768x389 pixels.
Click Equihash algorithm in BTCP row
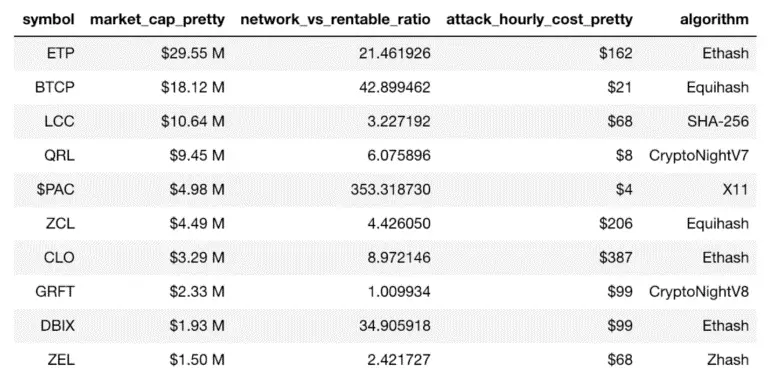tap(718, 87)
